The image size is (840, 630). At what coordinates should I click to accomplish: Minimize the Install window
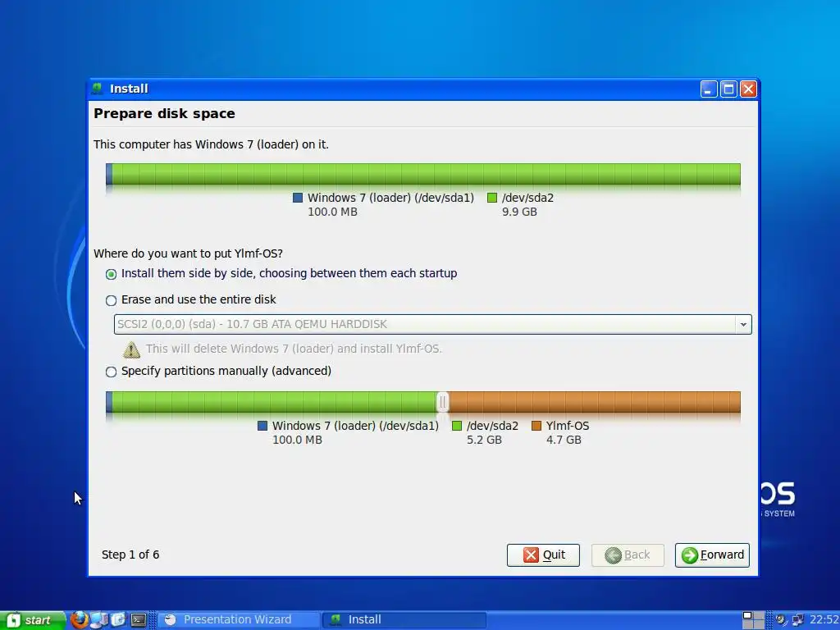click(709, 89)
